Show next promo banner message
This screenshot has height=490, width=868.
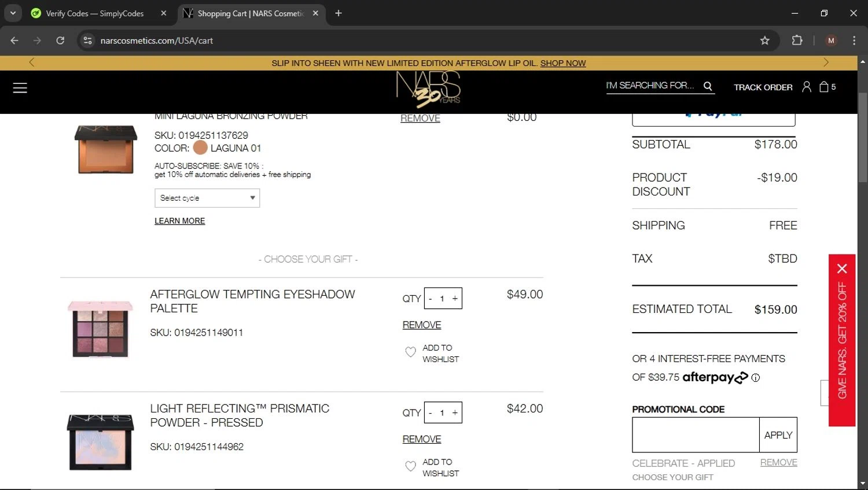point(826,62)
